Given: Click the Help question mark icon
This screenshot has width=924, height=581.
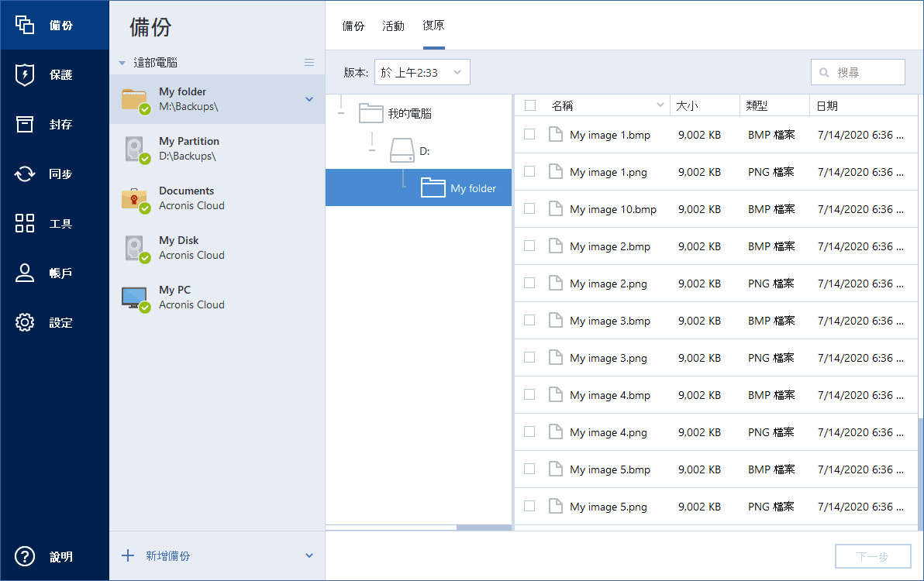Looking at the screenshot, I should click(x=25, y=556).
